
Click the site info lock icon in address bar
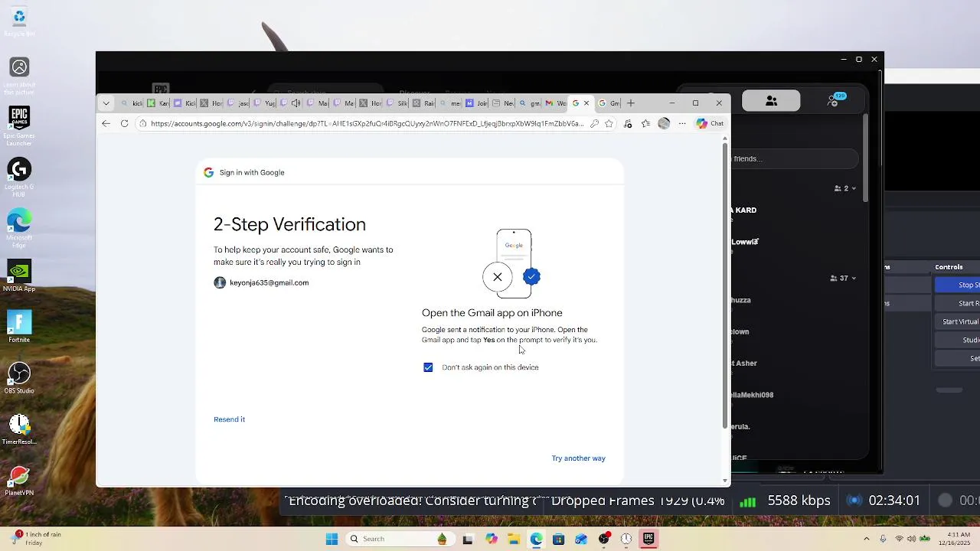(142, 123)
